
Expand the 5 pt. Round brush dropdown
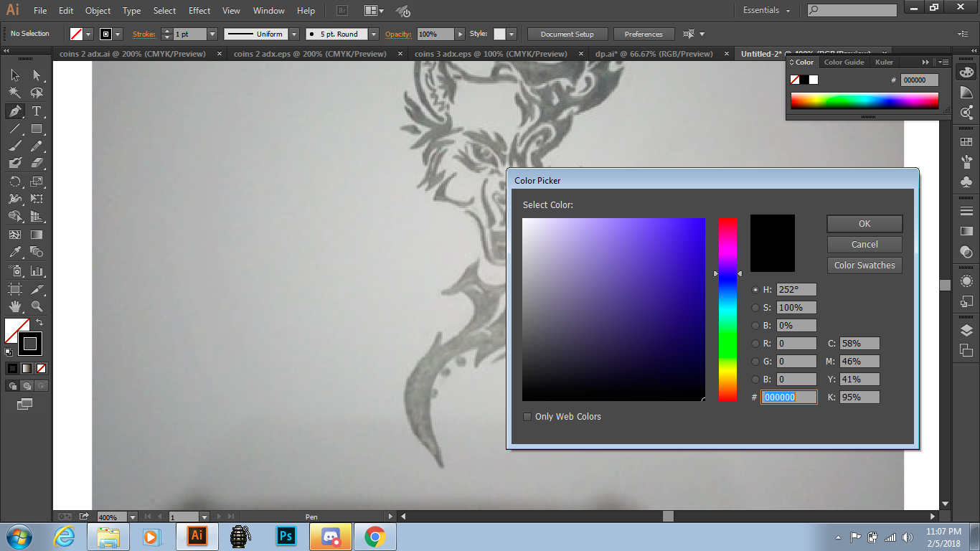tap(374, 34)
